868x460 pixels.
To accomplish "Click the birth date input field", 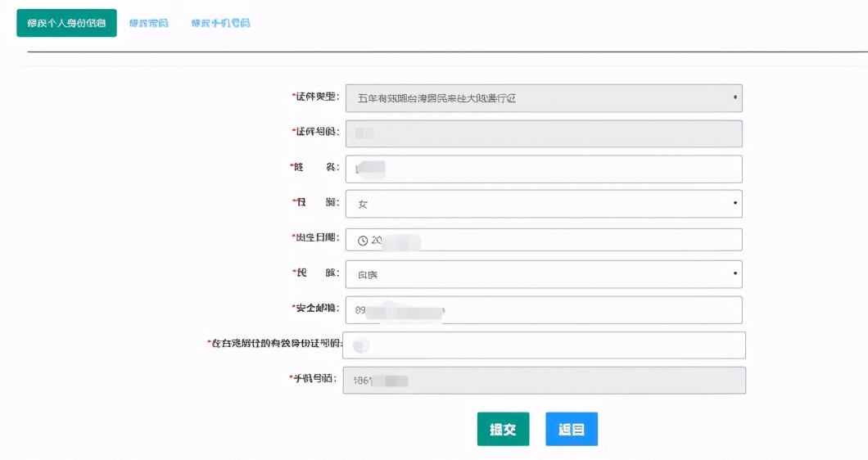I will (544, 240).
